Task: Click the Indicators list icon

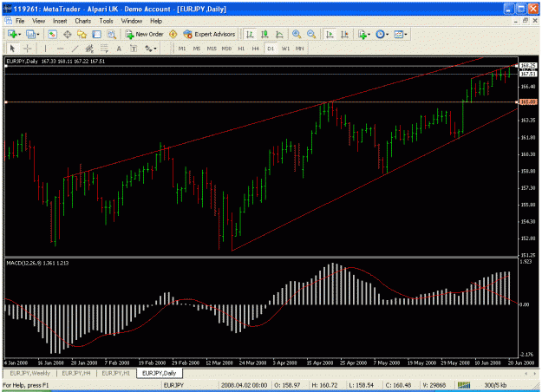Action: (362, 34)
